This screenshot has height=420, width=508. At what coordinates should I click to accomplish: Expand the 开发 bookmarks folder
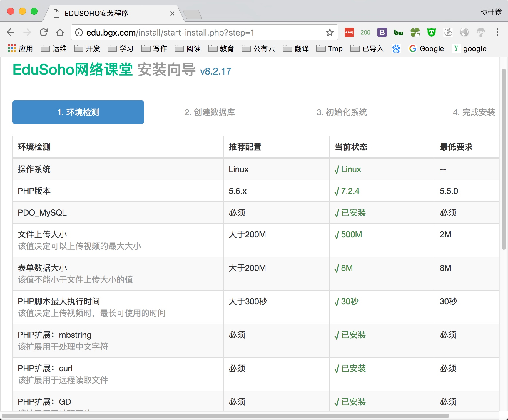tap(87, 48)
